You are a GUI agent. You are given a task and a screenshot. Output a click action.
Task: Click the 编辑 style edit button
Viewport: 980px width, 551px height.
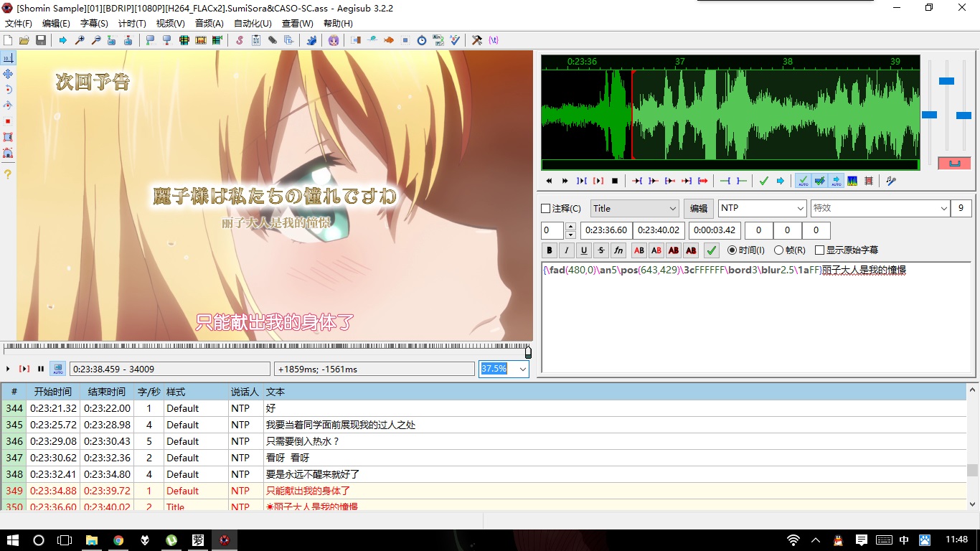click(x=699, y=209)
